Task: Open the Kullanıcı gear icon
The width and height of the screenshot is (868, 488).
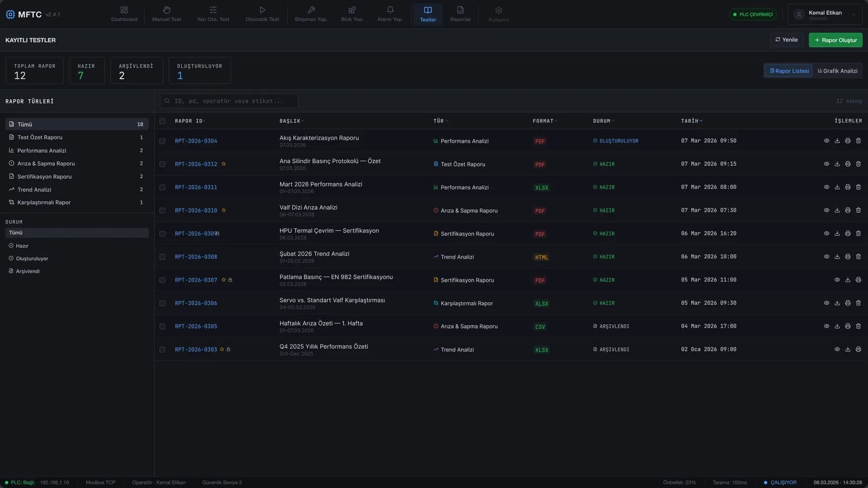Action: tap(499, 10)
